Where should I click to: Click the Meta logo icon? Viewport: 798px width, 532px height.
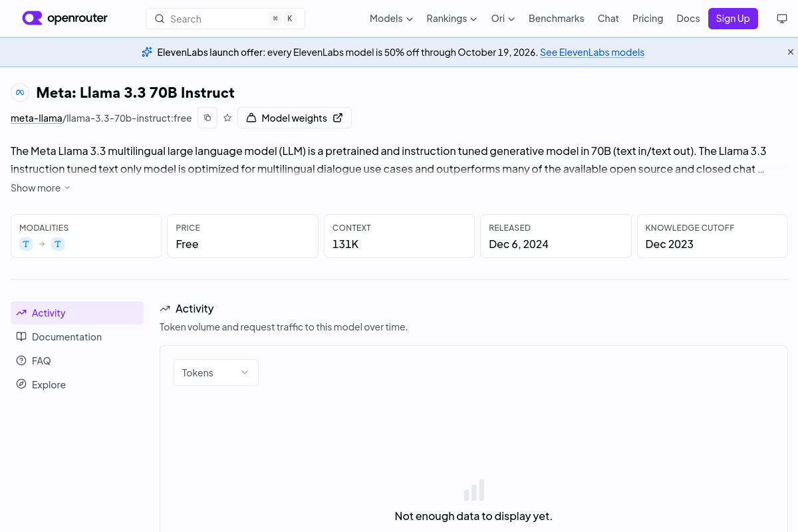20,92
